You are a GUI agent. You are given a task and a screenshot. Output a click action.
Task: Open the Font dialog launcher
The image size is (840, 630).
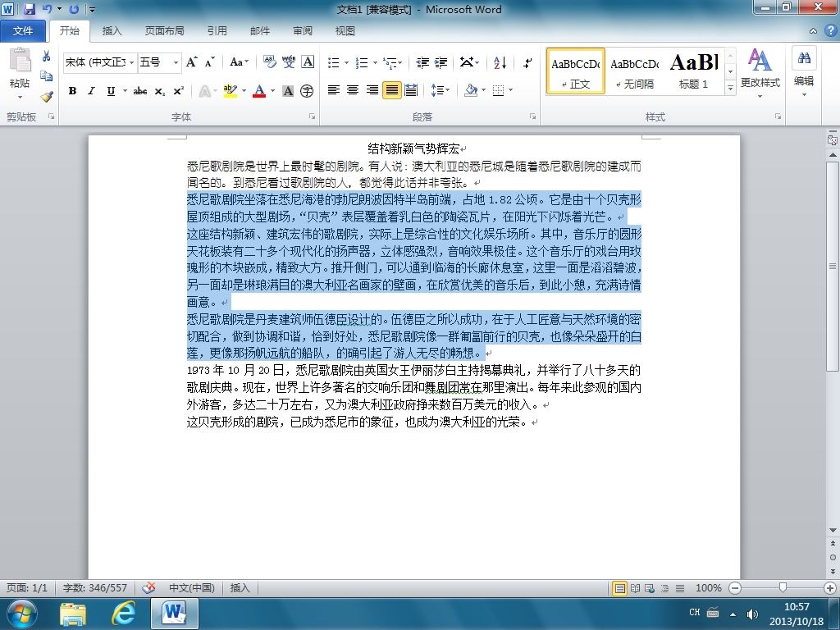(312, 116)
